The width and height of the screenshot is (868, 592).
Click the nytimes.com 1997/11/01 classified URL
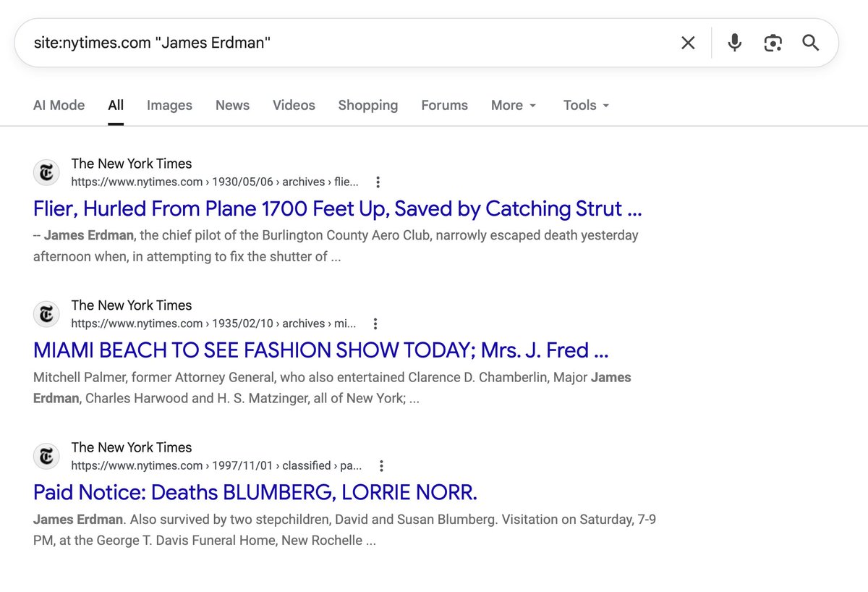pos(217,465)
